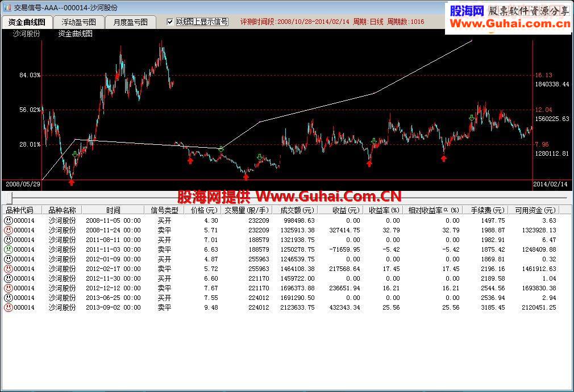This screenshot has height=392, width=574.
Task: Click the 56.02% axis label
Action: (30, 110)
